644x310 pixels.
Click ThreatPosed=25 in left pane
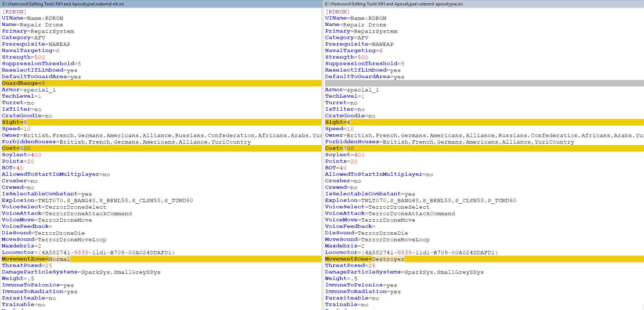click(27, 266)
